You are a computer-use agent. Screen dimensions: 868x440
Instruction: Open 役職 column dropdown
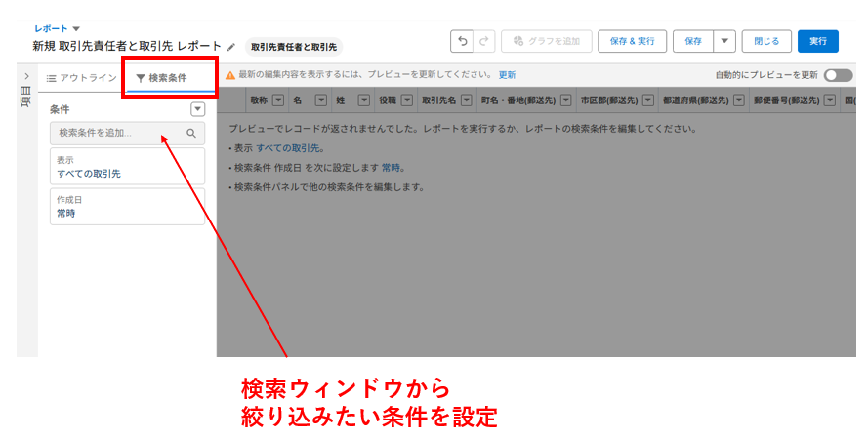pos(407,100)
